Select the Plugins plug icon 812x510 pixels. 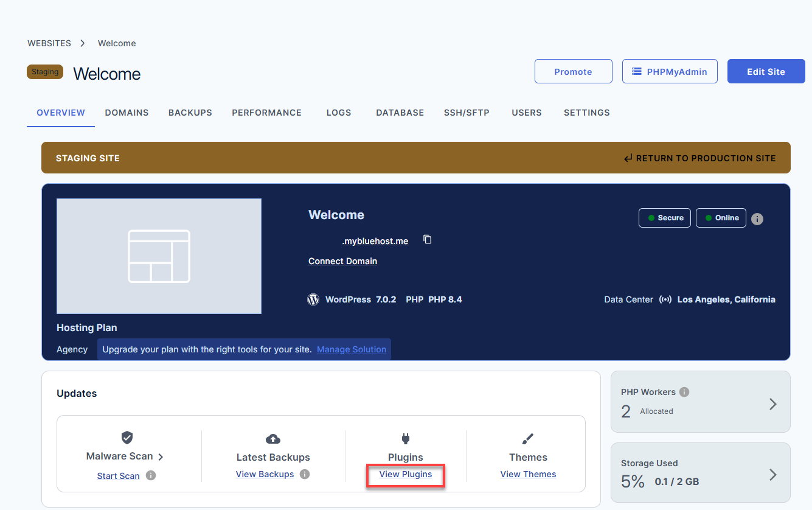406,438
